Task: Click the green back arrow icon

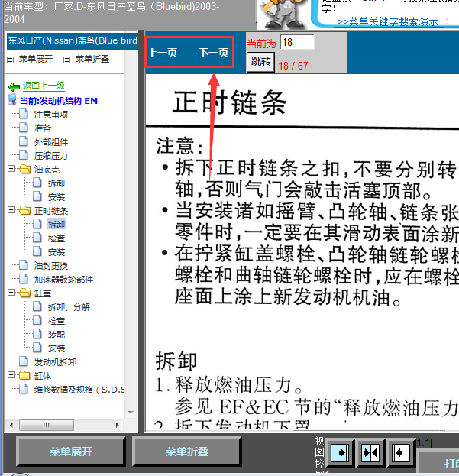Action: (x=14, y=87)
